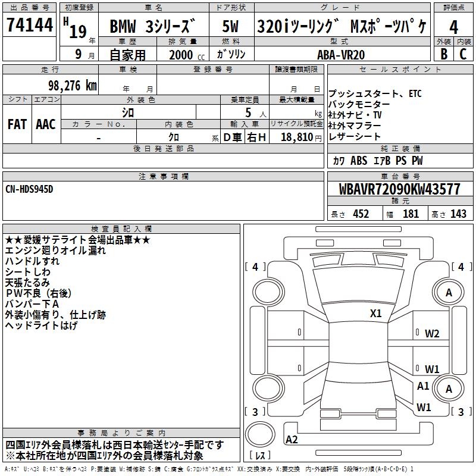The image size is (476, 476).
Task: Select the note CN-HDS945D
Action: pyautogui.click(x=29, y=189)
